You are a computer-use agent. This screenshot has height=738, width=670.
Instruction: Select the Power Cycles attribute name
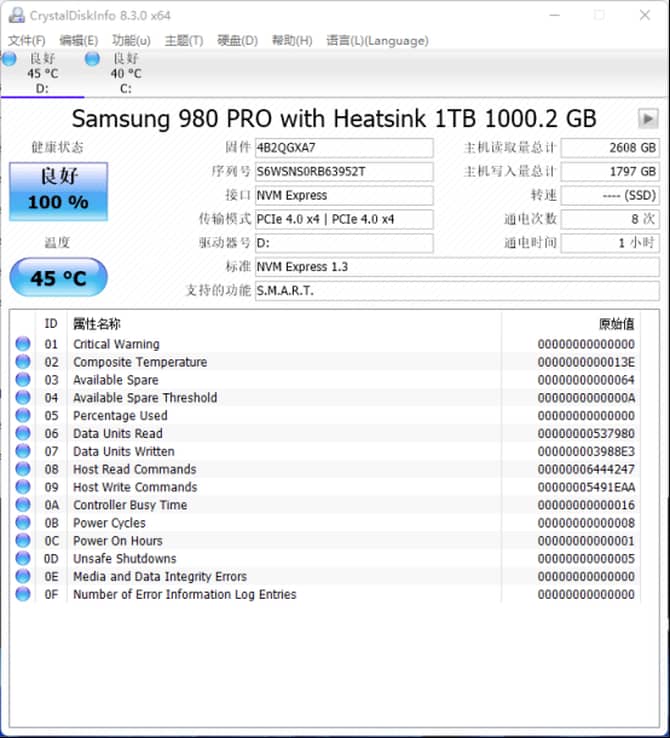coord(109,523)
